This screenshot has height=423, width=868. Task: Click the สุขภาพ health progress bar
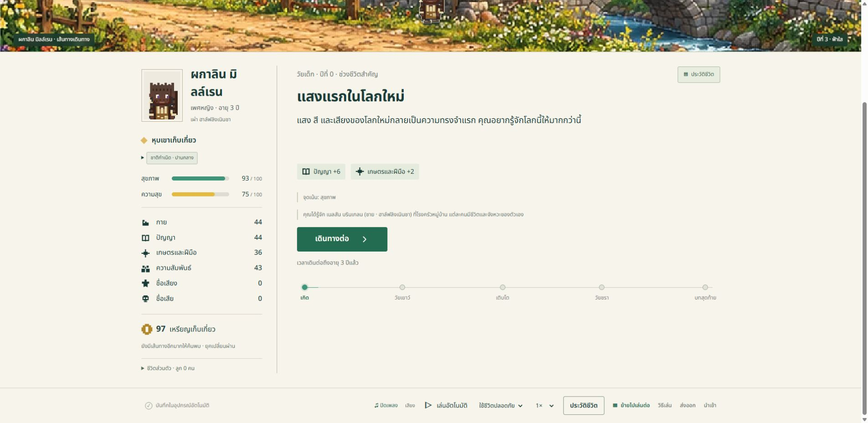(x=200, y=179)
